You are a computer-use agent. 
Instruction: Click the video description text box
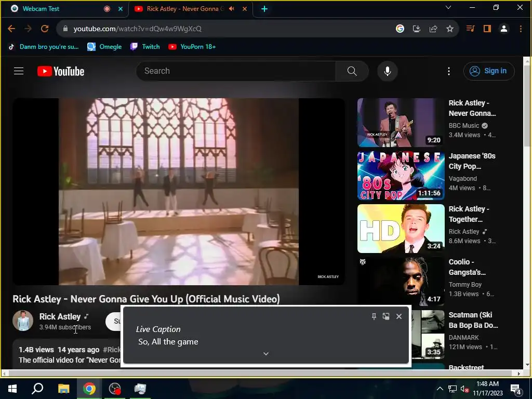point(66,354)
